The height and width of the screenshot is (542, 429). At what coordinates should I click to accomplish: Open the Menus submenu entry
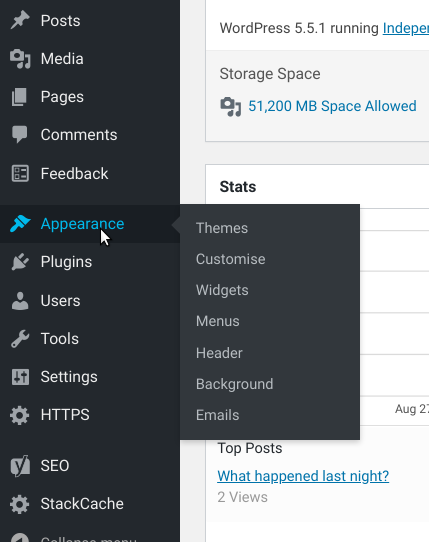[x=217, y=321]
